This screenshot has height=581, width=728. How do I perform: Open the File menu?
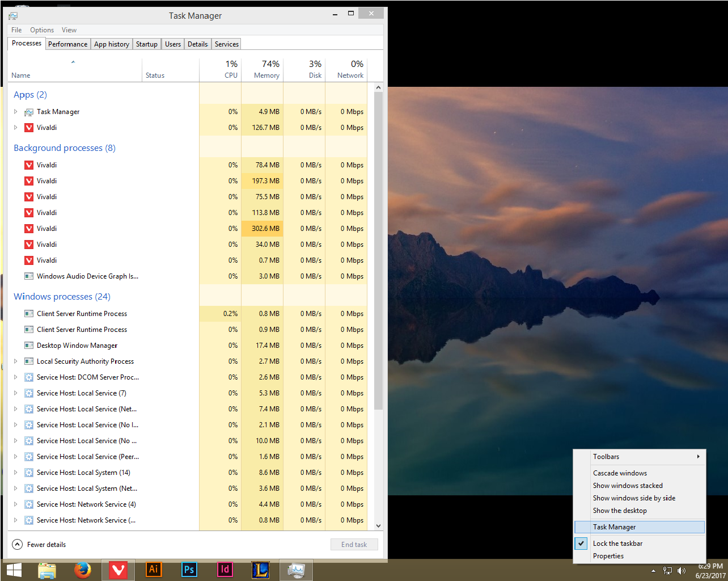tap(16, 30)
